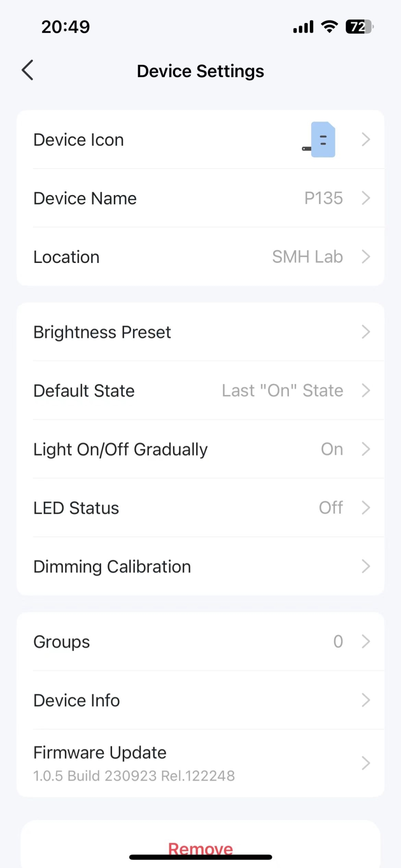
Task: Toggle Light On/Off Gradually setting
Action: 200,449
